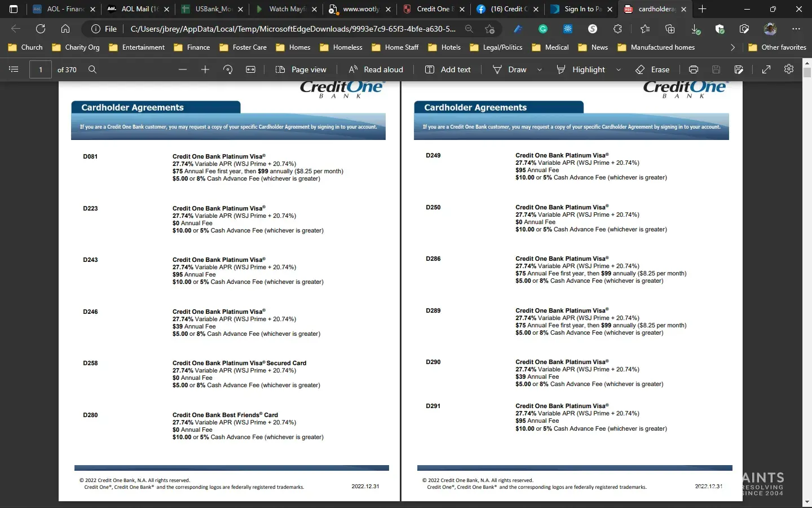Viewport: 812px width, 508px height.
Task: Open the Finance favorites folder
Action: (192, 47)
